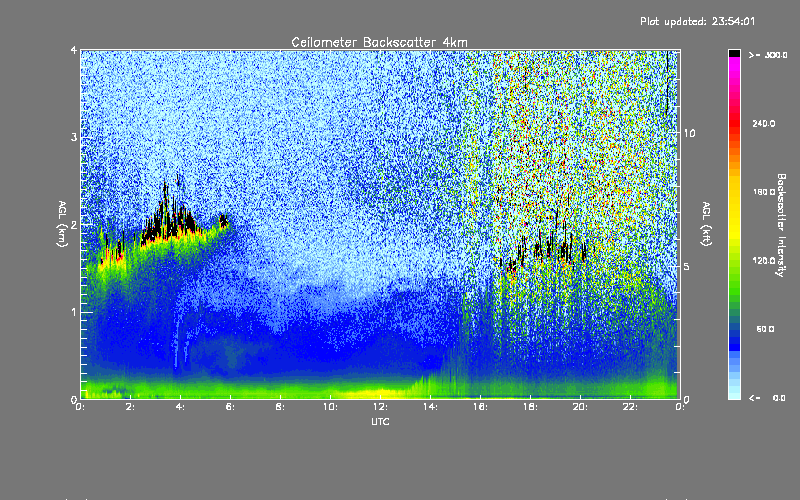Click the "4:" tick on UTC axis
This screenshot has width=800, height=500.
(180, 407)
